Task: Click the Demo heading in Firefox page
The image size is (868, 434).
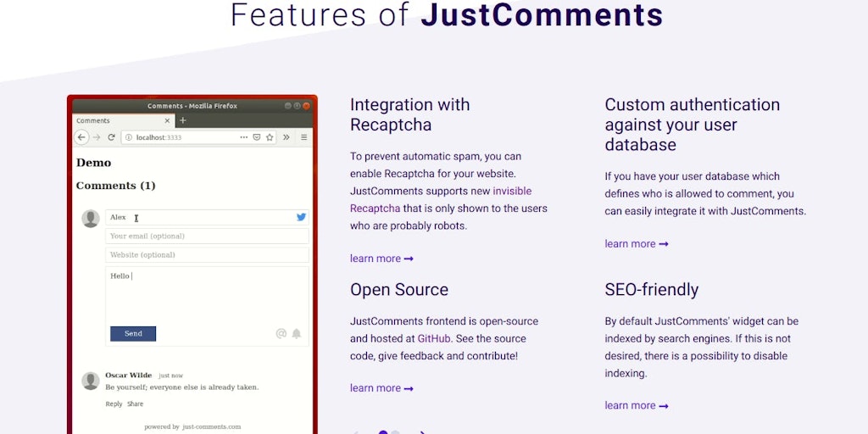Action: [x=93, y=163]
